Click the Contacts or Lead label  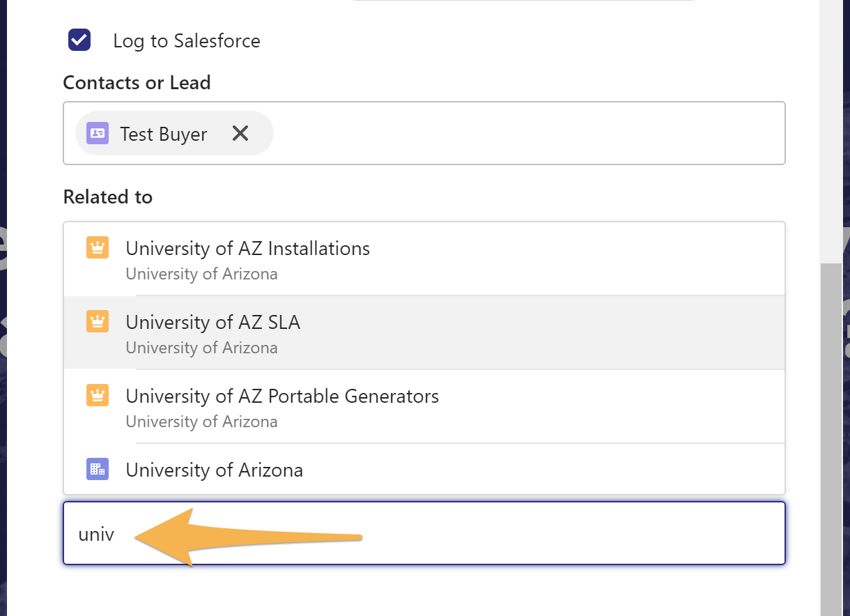point(137,83)
